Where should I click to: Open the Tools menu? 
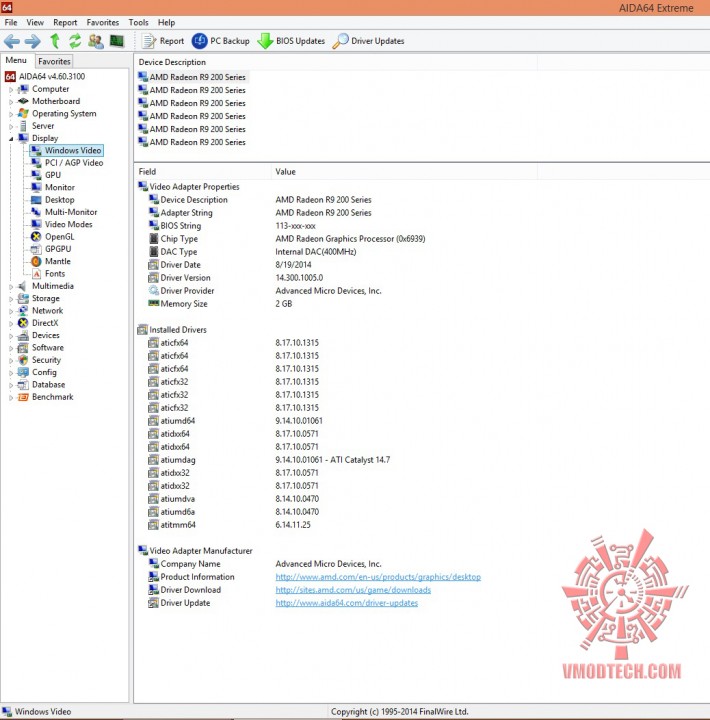point(138,22)
